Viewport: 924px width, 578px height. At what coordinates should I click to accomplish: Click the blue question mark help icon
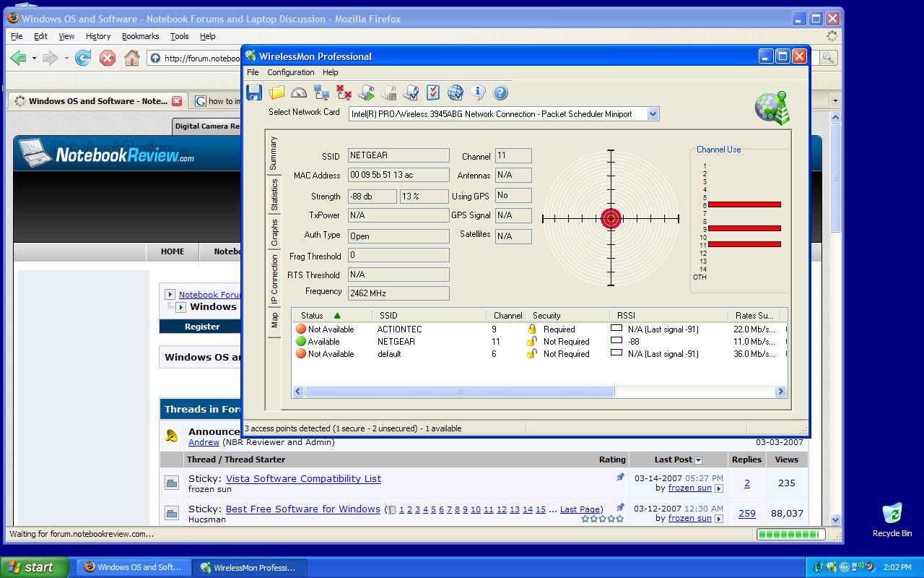[500, 92]
